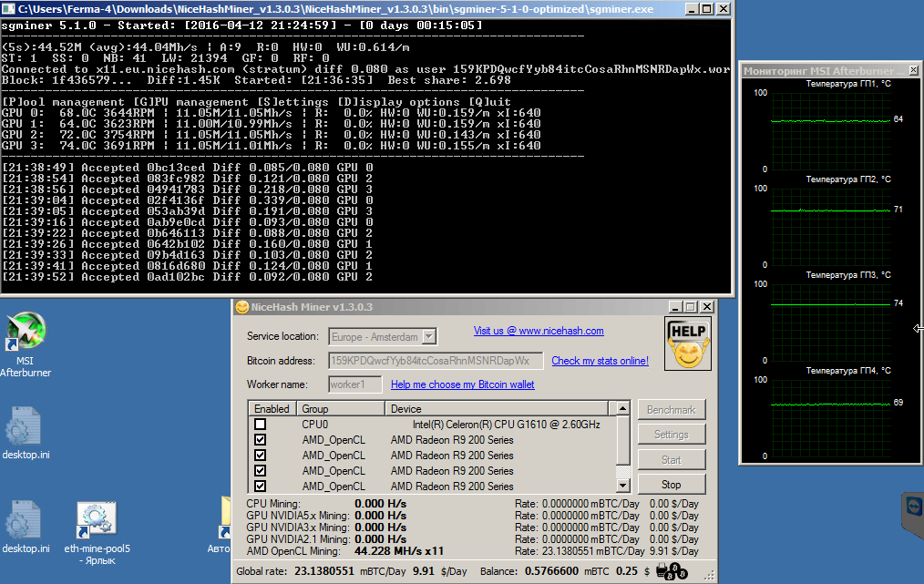Viewport: 924px width, 584px height.
Task: Click the '[P]ool management' menu text in sgminer
Action: click(64, 102)
